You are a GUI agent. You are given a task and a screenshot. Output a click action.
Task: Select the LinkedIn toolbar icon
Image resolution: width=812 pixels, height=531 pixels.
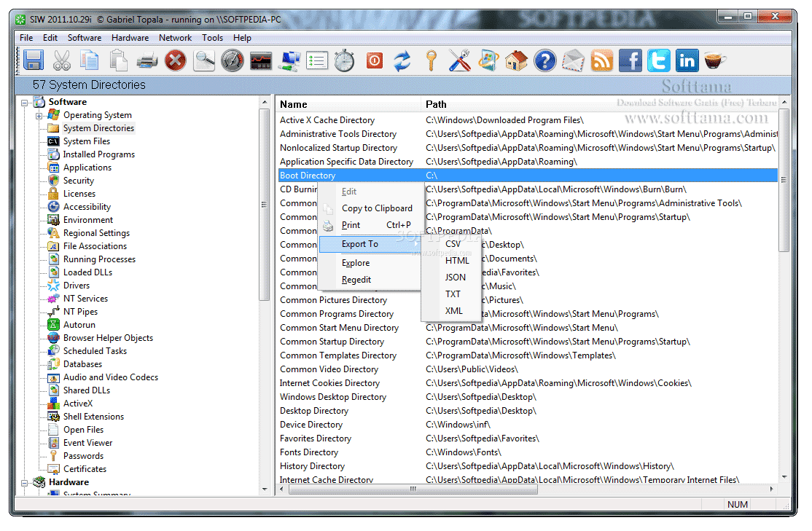pos(687,60)
